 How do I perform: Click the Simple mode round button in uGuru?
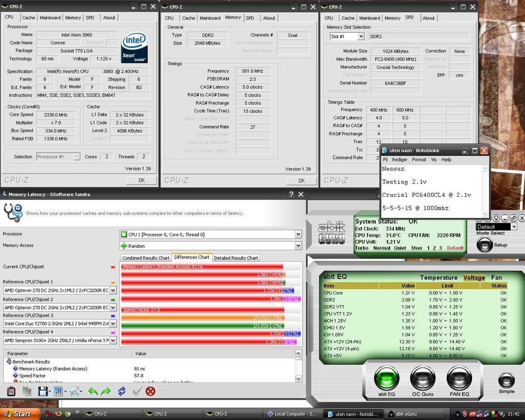[x=506, y=380]
